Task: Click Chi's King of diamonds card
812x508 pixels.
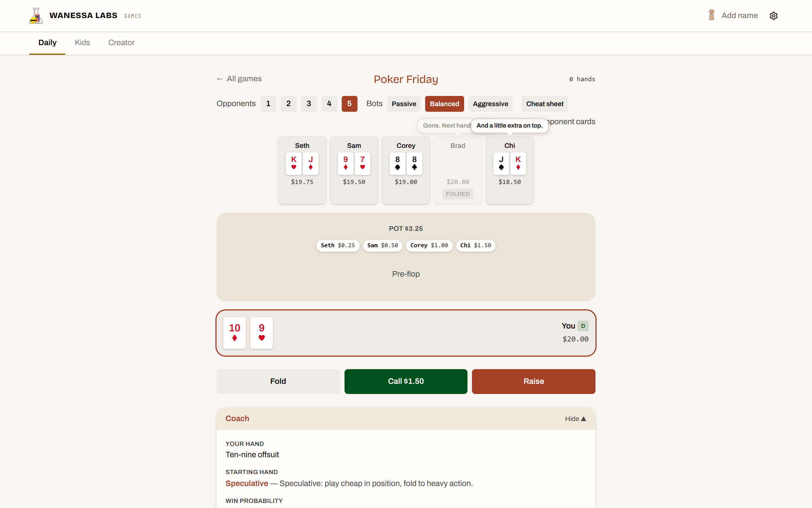Action: click(x=518, y=164)
